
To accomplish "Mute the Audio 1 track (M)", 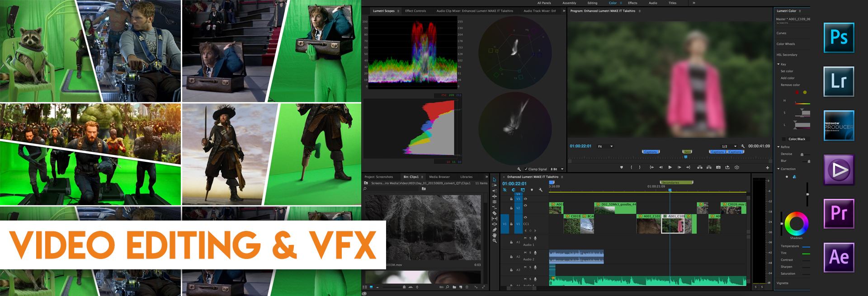I will [525, 238].
